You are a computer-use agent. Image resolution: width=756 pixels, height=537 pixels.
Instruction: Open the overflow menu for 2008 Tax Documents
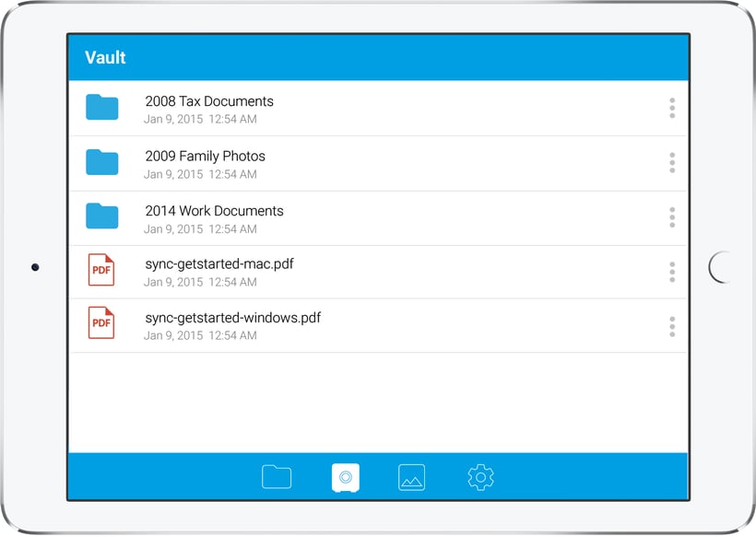click(x=672, y=108)
